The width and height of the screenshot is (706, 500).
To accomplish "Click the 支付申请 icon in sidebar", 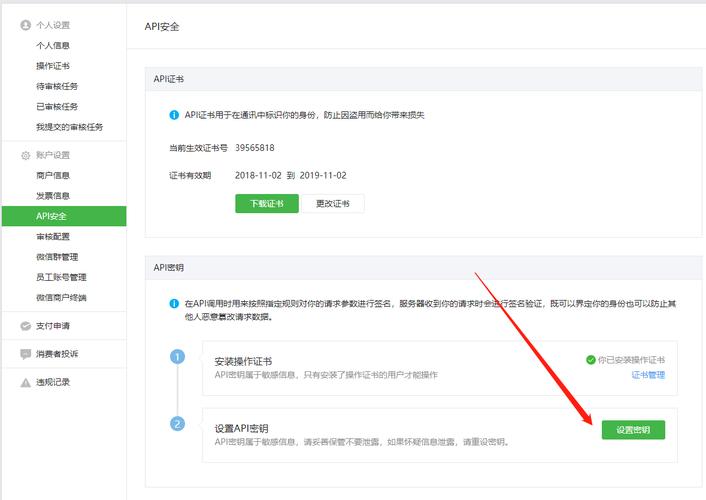I will pos(26,326).
